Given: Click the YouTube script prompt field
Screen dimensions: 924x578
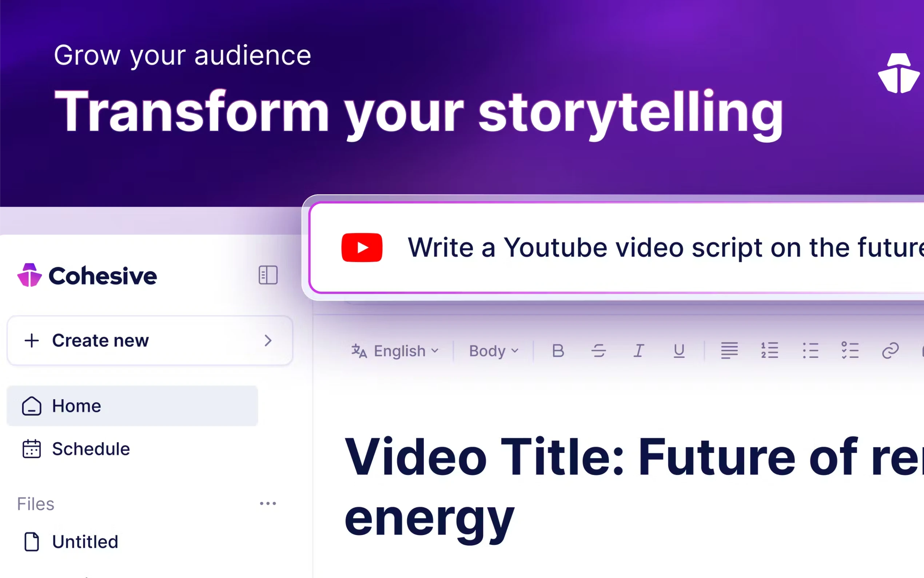Looking at the screenshot, I should [649, 248].
